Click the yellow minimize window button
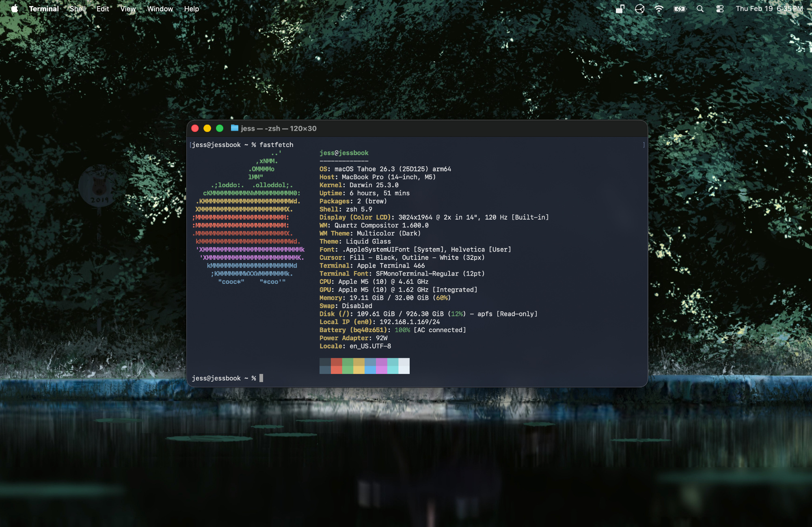The height and width of the screenshot is (527, 812). (207, 128)
